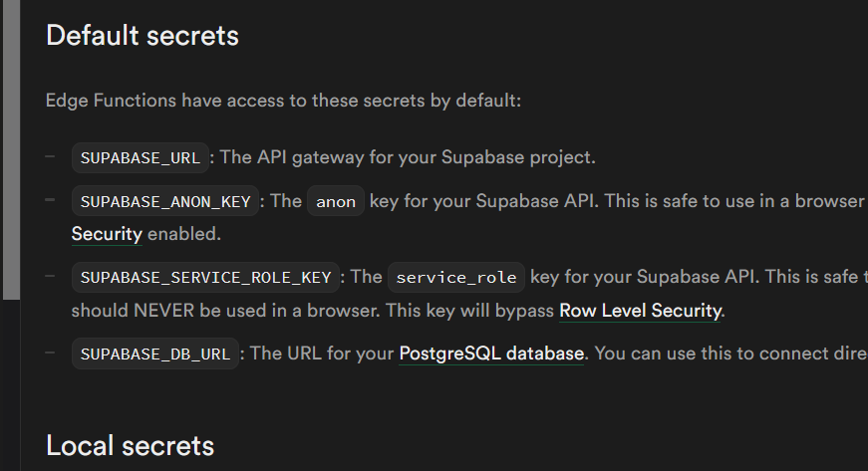Click the inline 'anon' code chip
Image resolution: width=868 pixels, height=471 pixels.
coord(336,201)
